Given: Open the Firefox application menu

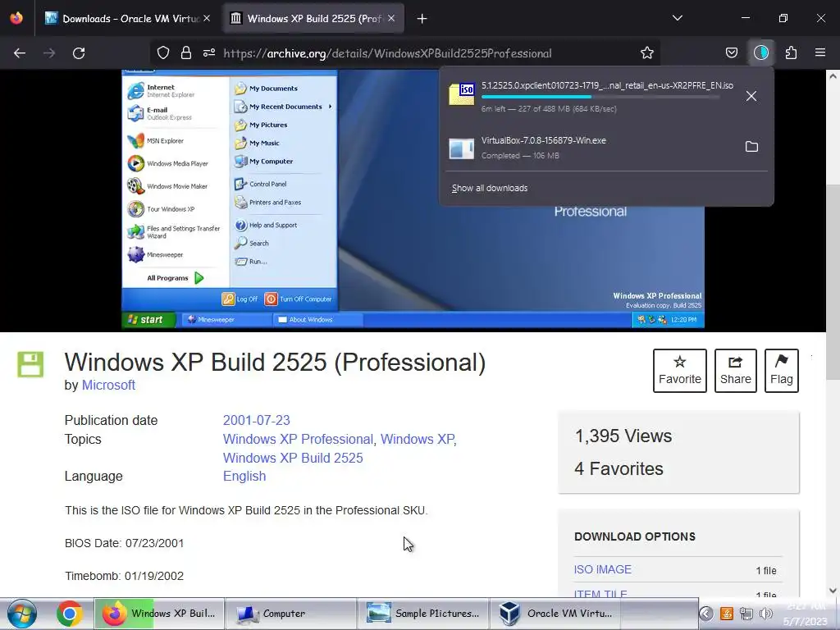Looking at the screenshot, I should 820,53.
